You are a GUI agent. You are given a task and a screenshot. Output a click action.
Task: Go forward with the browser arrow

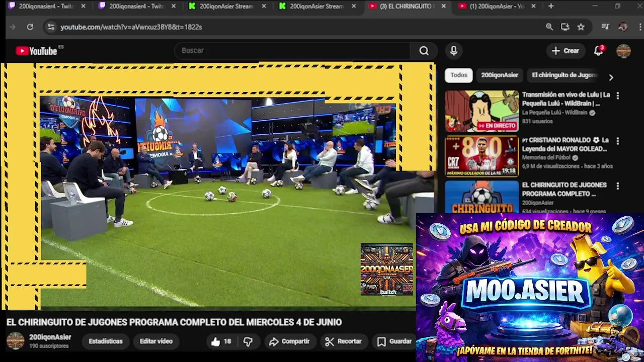13,27
